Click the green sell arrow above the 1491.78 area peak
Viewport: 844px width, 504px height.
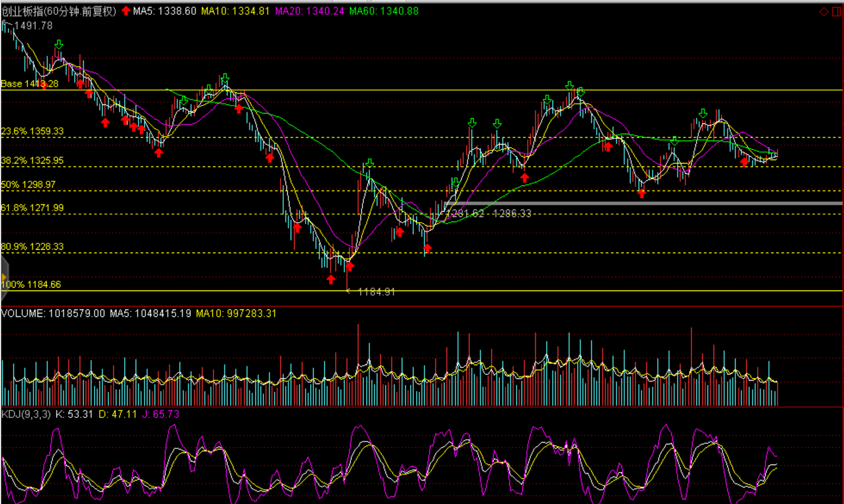coord(59,44)
